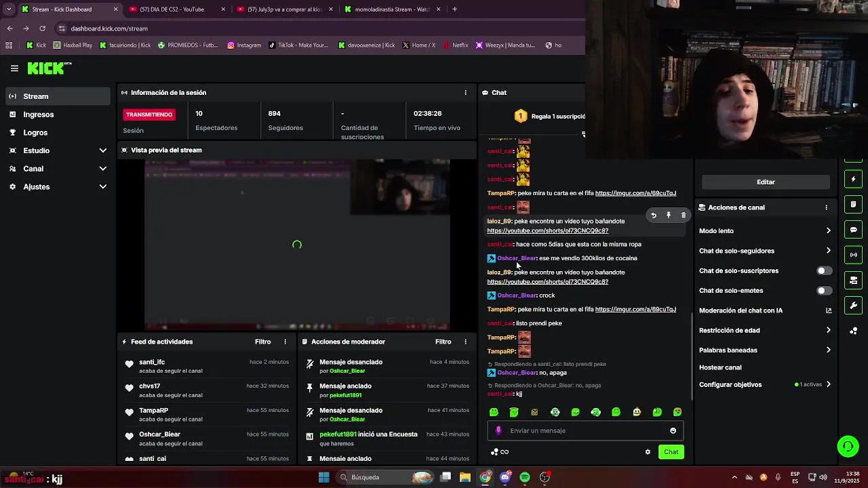Select Stream in left sidebar
868x488 pixels.
pyautogui.click(x=58, y=96)
